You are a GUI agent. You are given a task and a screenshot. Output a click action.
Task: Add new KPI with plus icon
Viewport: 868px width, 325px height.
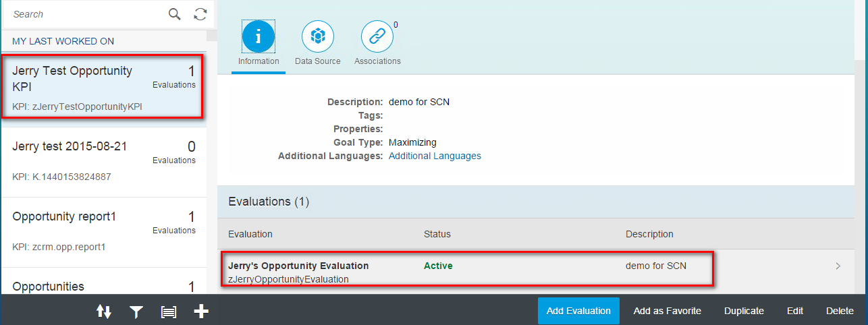[201, 311]
